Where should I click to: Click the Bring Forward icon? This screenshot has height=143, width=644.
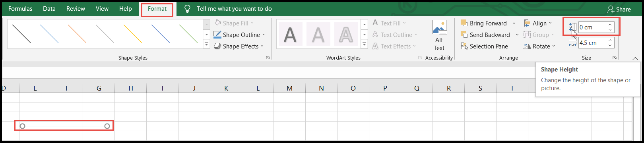tap(464, 23)
